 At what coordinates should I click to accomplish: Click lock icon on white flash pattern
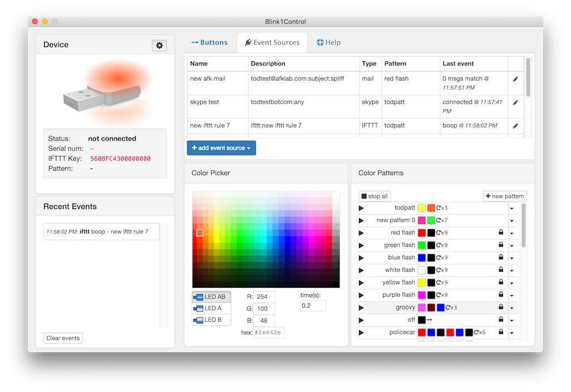(x=501, y=269)
